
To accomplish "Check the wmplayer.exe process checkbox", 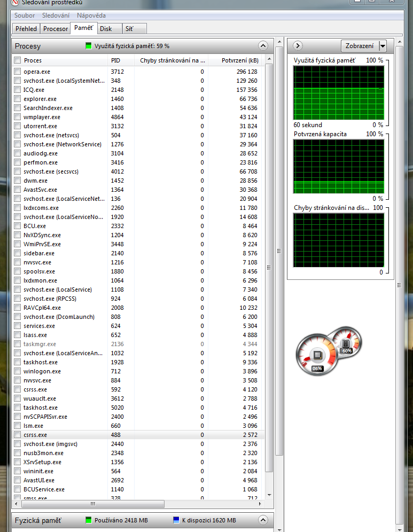I will (x=17, y=117).
